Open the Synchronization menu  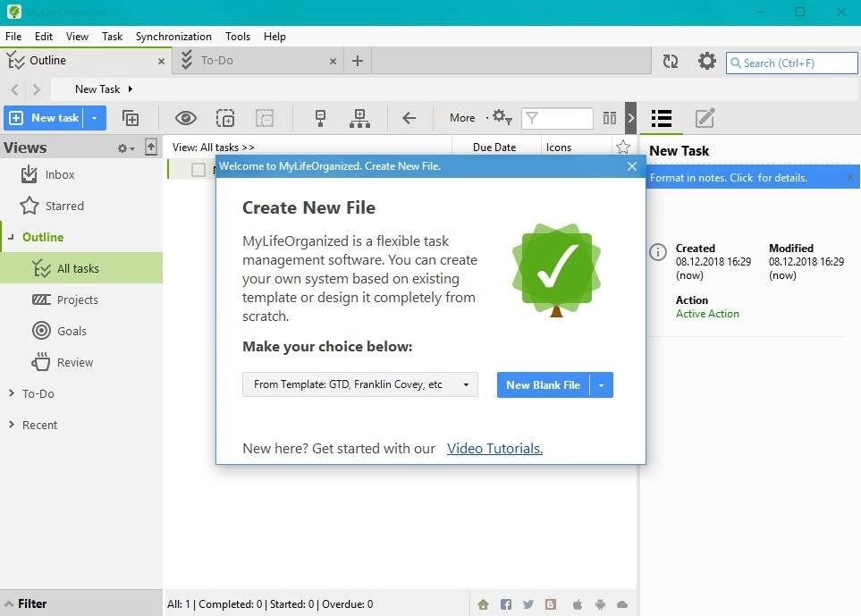click(173, 37)
